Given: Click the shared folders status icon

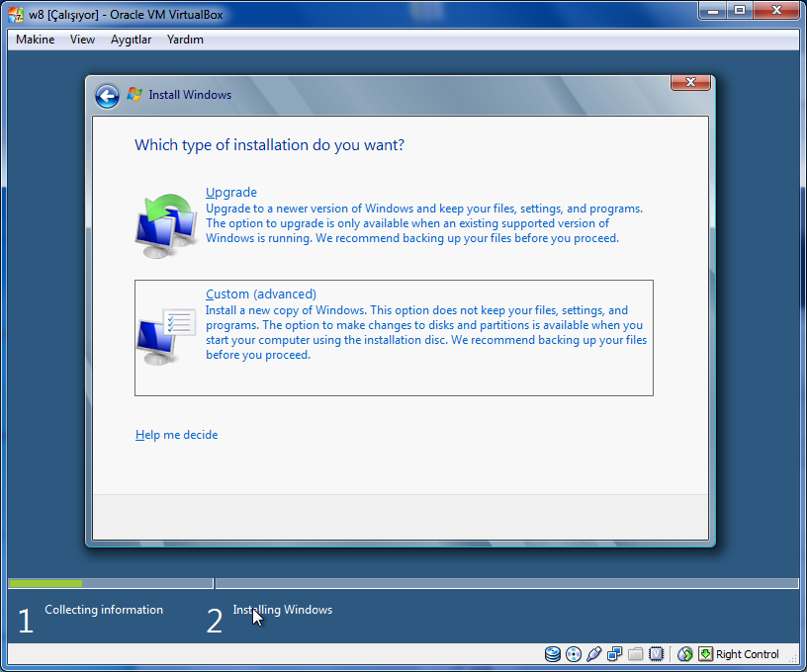Looking at the screenshot, I should click(x=635, y=654).
